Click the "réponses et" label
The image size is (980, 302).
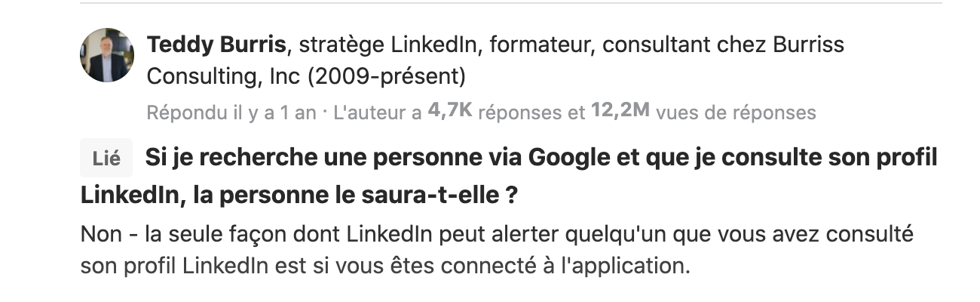tap(531, 113)
